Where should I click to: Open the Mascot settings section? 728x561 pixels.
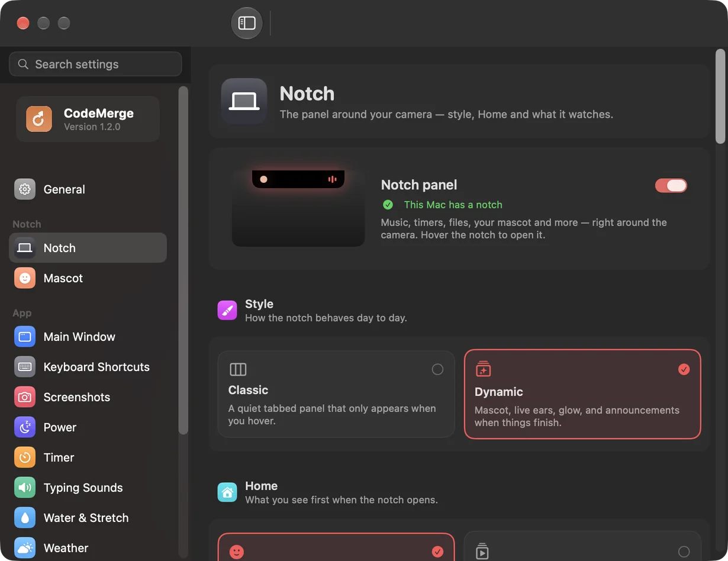pos(88,278)
